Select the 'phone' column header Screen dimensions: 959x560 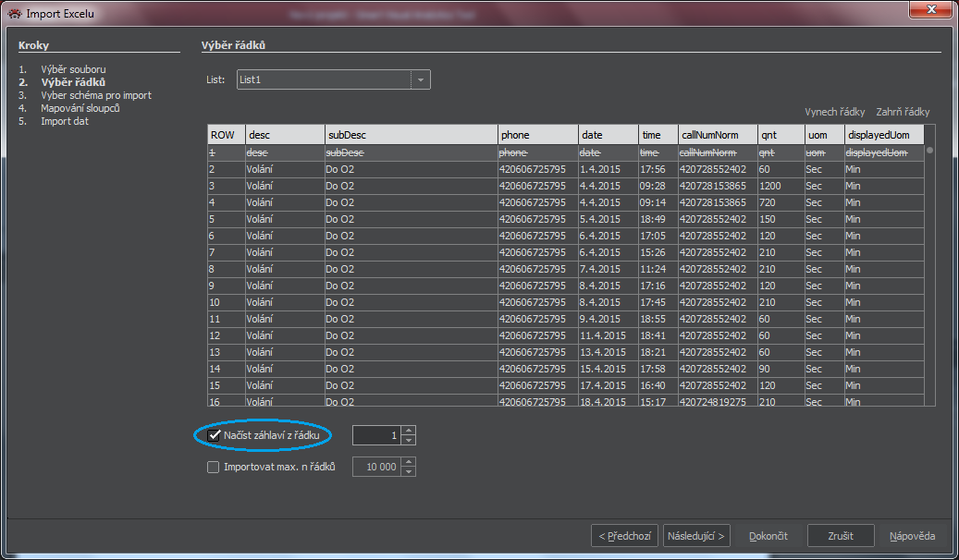tap(516, 134)
